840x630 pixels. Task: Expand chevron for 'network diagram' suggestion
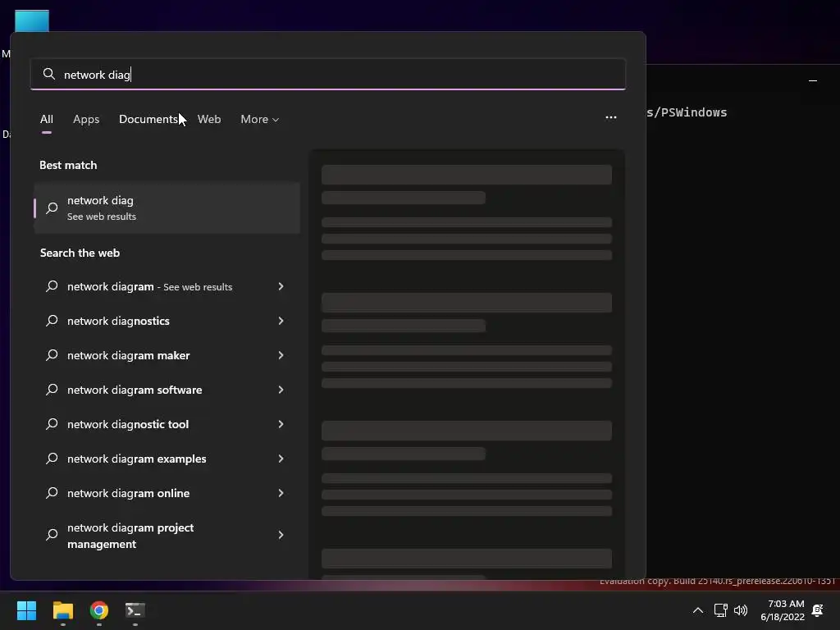pos(281,286)
